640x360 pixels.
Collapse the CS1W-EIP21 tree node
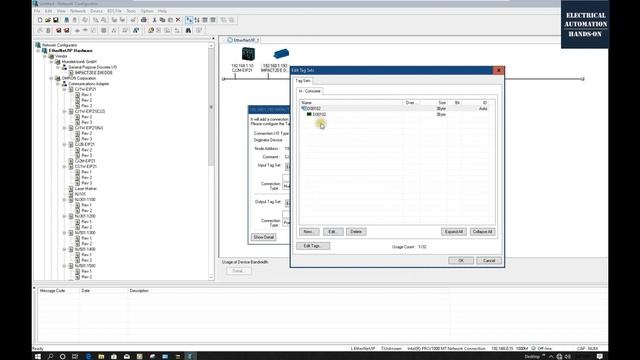(64, 167)
